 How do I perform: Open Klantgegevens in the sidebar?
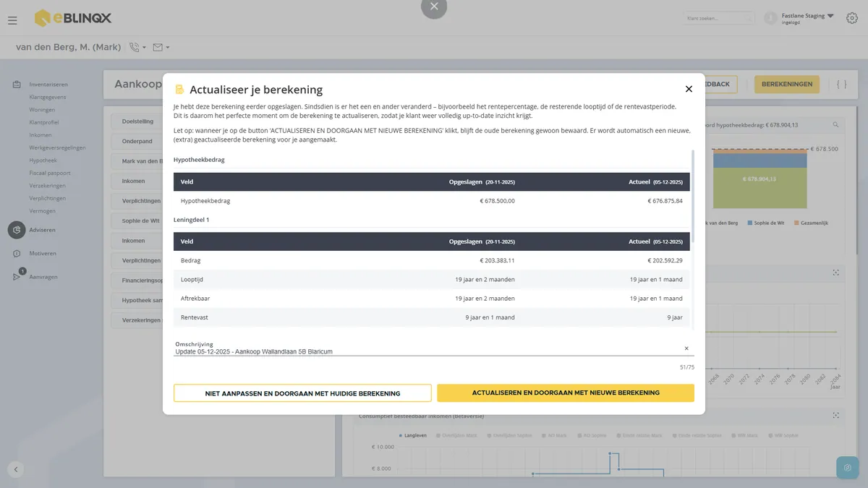click(48, 97)
